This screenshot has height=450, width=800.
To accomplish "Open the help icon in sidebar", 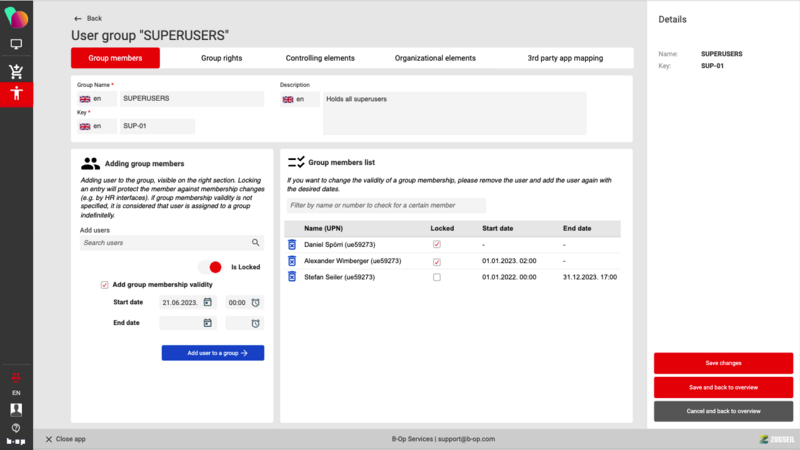I will point(16,427).
